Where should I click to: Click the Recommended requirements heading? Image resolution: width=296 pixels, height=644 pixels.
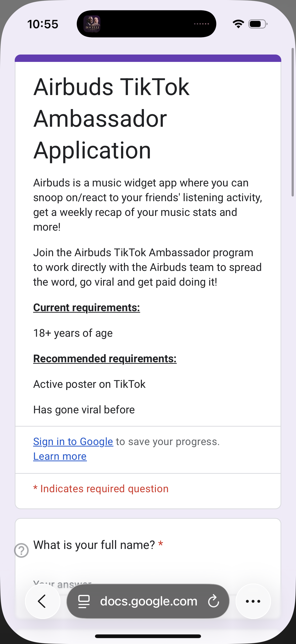[x=105, y=359]
